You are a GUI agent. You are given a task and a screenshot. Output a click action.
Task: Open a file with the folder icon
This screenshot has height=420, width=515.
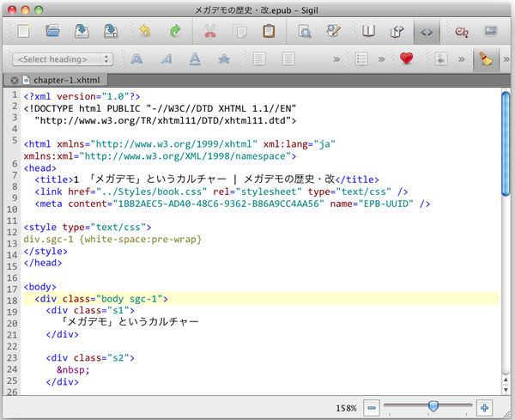[x=53, y=32]
